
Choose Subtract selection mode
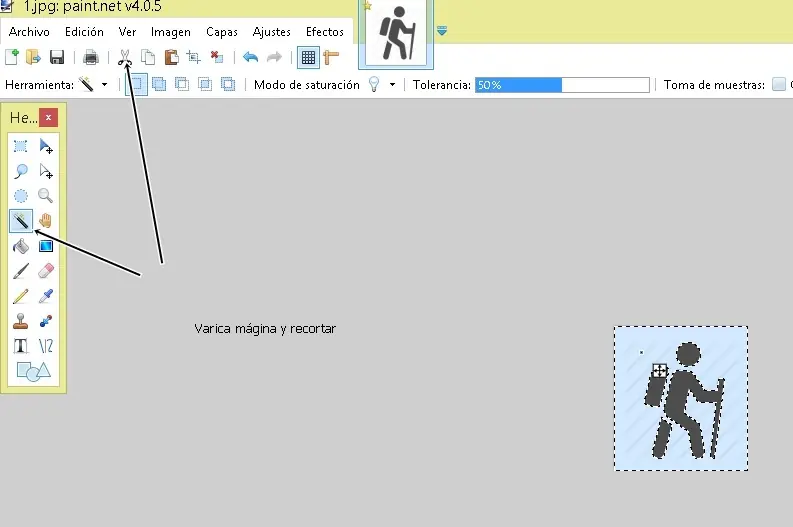click(x=182, y=84)
